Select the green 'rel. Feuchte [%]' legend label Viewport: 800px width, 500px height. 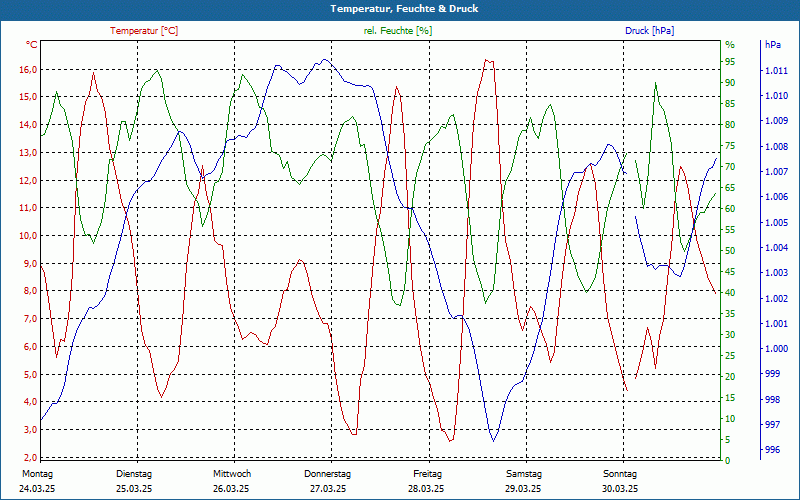(x=398, y=31)
